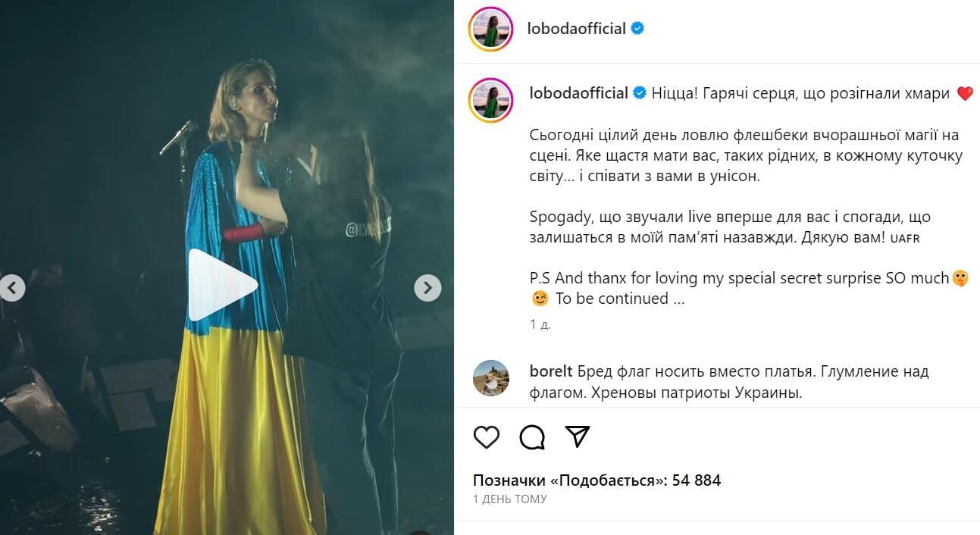
Task: Visit borelt's profile from comment username
Action: coord(551,372)
